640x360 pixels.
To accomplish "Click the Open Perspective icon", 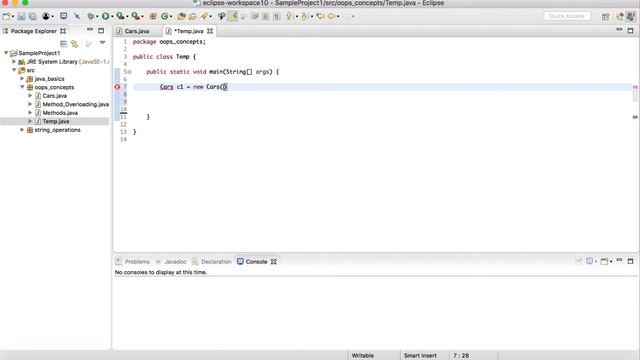I will 605,16.
